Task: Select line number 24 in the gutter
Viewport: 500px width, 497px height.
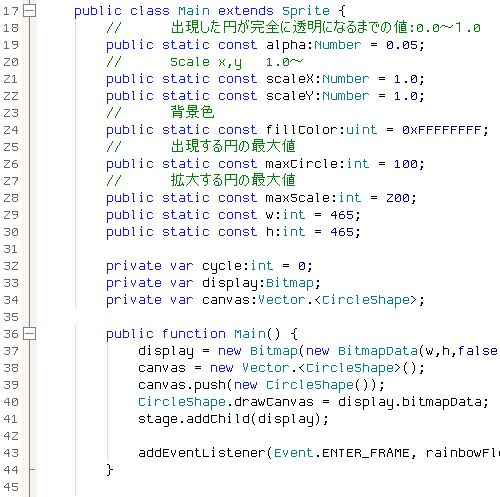Action: pyautogui.click(x=11, y=130)
